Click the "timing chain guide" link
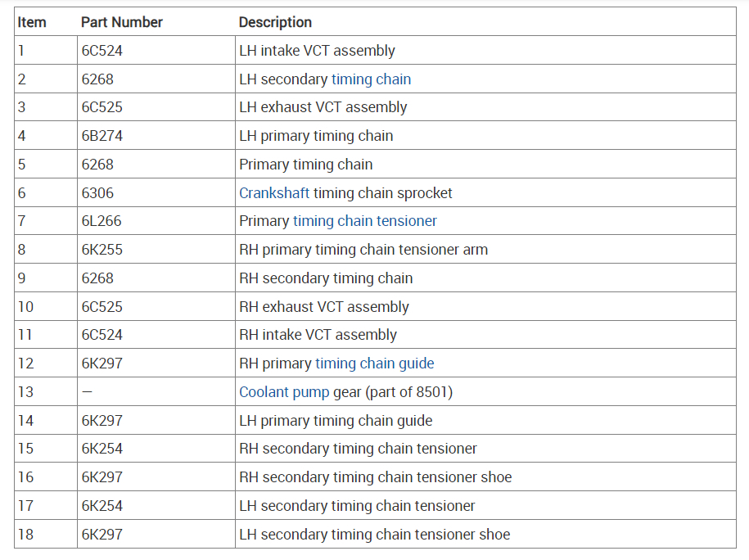The image size is (749, 560). (374, 364)
